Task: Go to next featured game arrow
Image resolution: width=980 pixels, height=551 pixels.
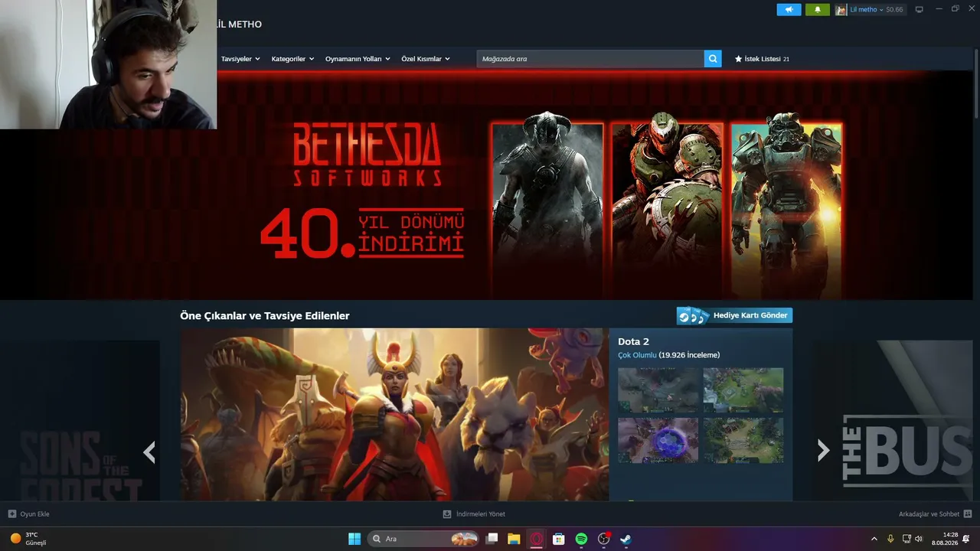Action: [823, 450]
